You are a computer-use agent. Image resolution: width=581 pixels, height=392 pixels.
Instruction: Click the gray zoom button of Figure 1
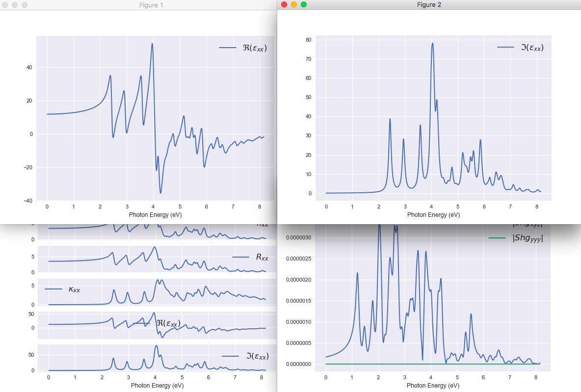click(x=25, y=4)
